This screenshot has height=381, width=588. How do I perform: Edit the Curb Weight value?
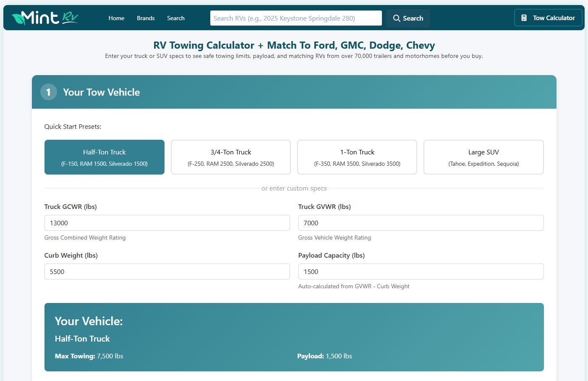(167, 271)
